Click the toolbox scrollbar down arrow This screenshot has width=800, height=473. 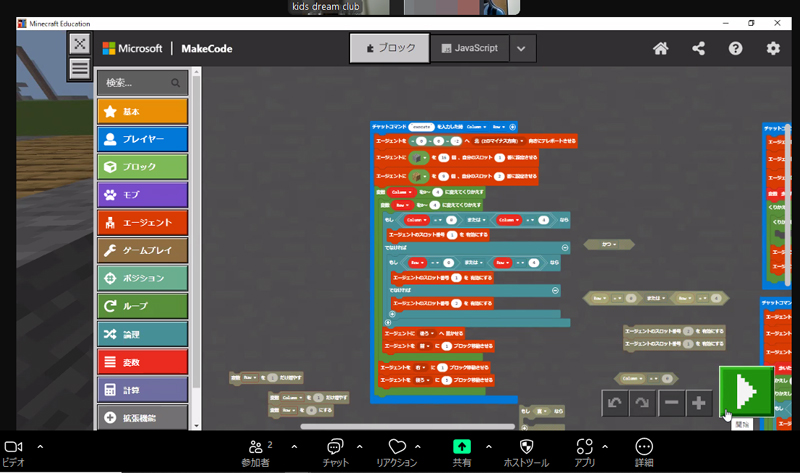coord(196,426)
